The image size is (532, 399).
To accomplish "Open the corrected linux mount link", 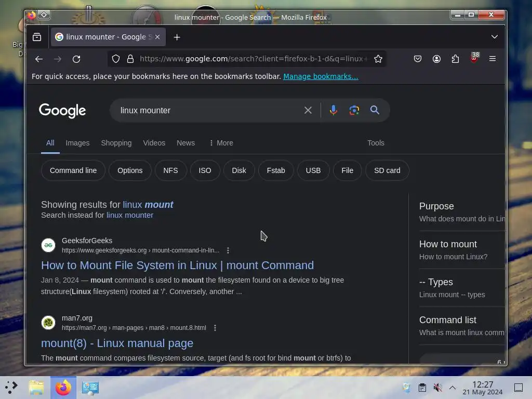I will 148,205.
